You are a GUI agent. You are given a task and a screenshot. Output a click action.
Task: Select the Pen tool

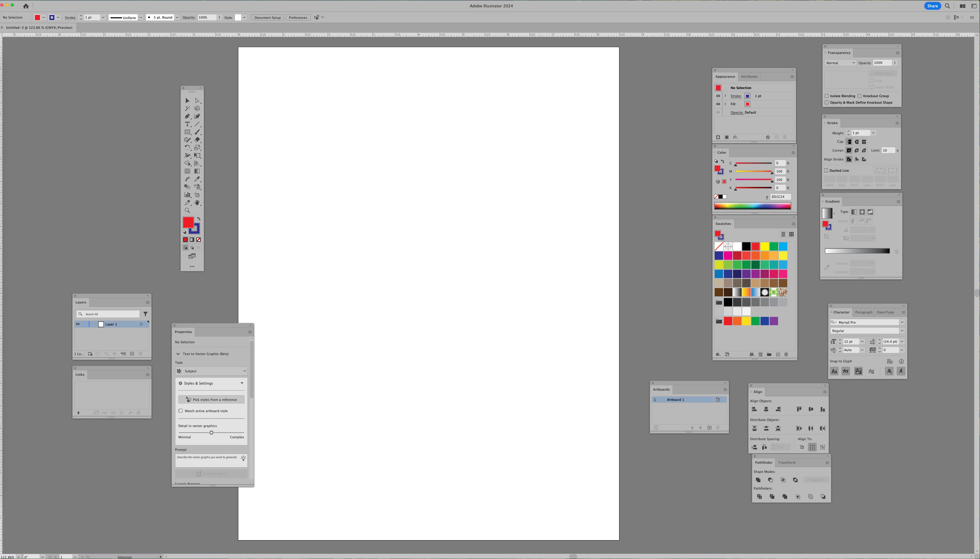click(188, 116)
